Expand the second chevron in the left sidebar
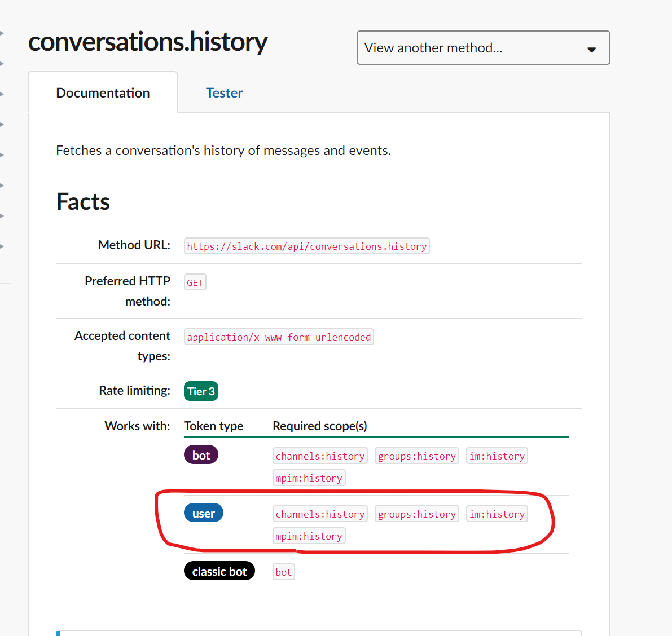The width and height of the screenshot is (672, 636). pyautogui.click(x=3, y=63)
